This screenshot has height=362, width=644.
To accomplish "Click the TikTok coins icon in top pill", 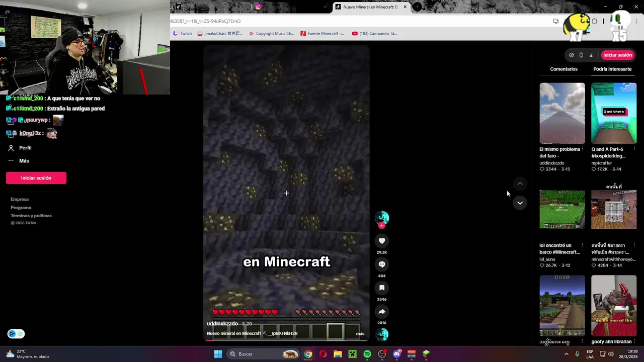I will [572, 55].
